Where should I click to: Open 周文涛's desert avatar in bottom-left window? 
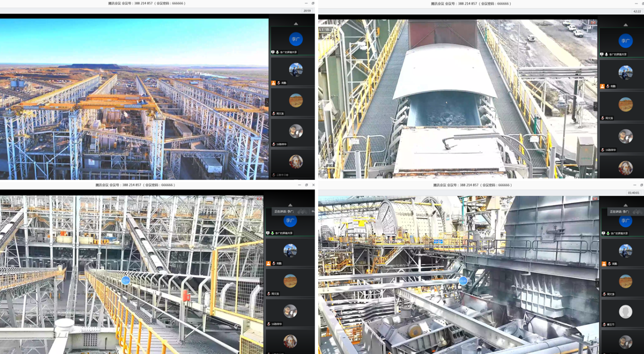click(x=290, y=280)
